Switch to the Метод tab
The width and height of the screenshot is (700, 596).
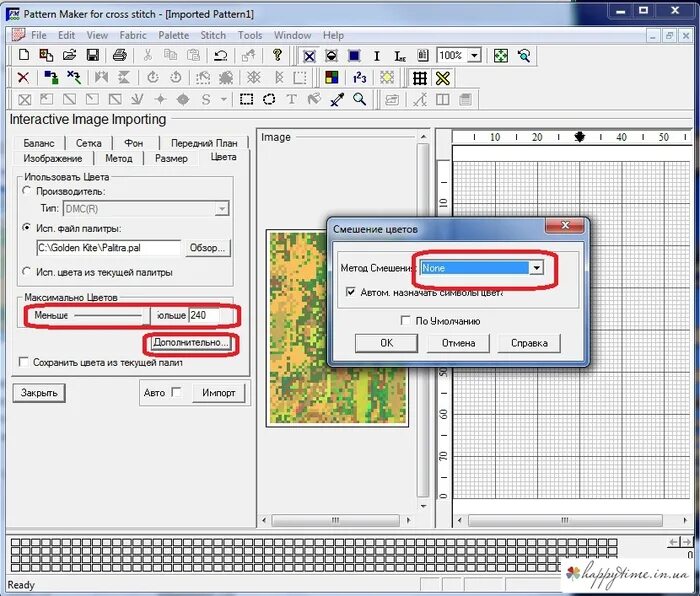[x=119, y=158]
